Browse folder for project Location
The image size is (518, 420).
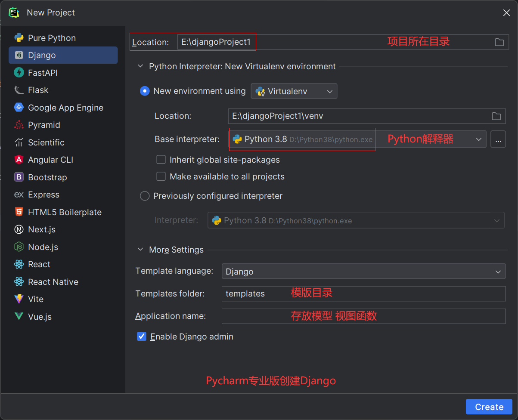tap(499, 42)
